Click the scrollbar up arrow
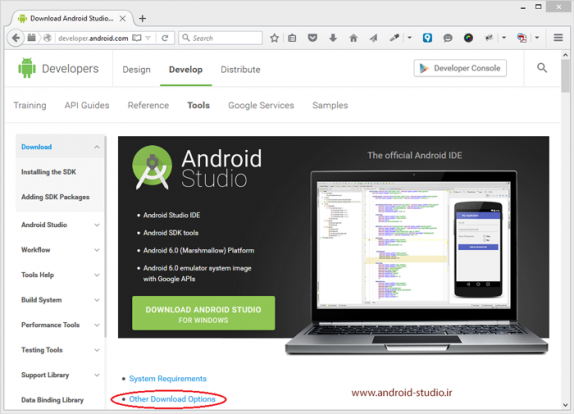The width and height of the screenshot is (574, 414). pyautogui.click(x=566, y=55)
